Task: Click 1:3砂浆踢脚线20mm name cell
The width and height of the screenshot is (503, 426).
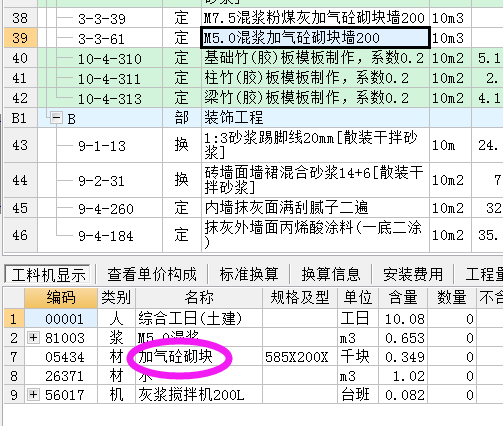Action: point(315,145)
